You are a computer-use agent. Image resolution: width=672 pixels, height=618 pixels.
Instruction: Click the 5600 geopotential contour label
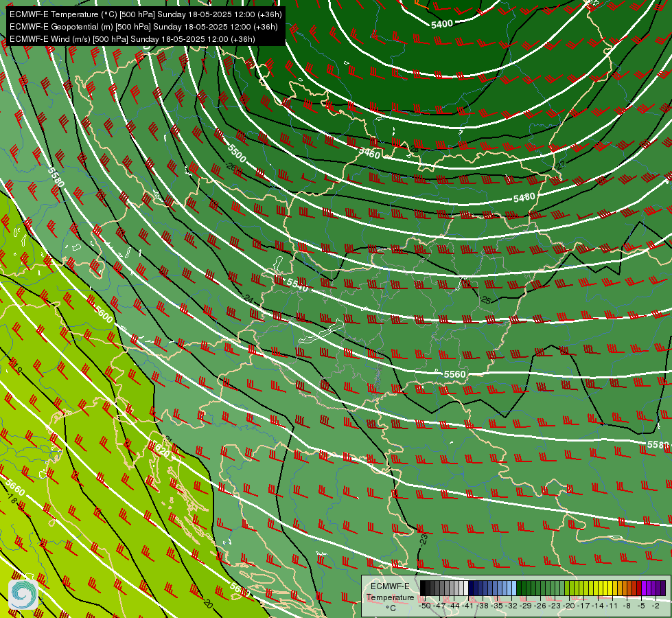coord(103,314)
